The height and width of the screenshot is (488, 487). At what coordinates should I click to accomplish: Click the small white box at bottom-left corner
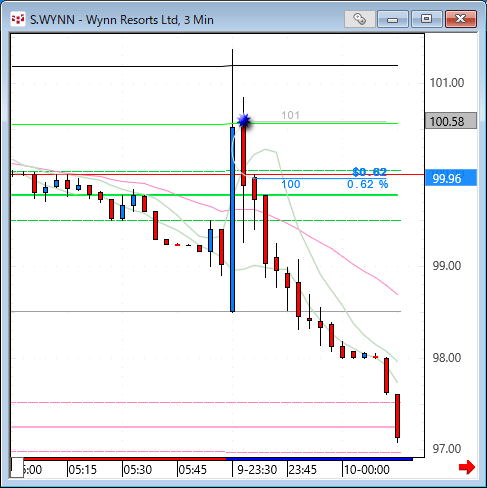click(17, 468)
